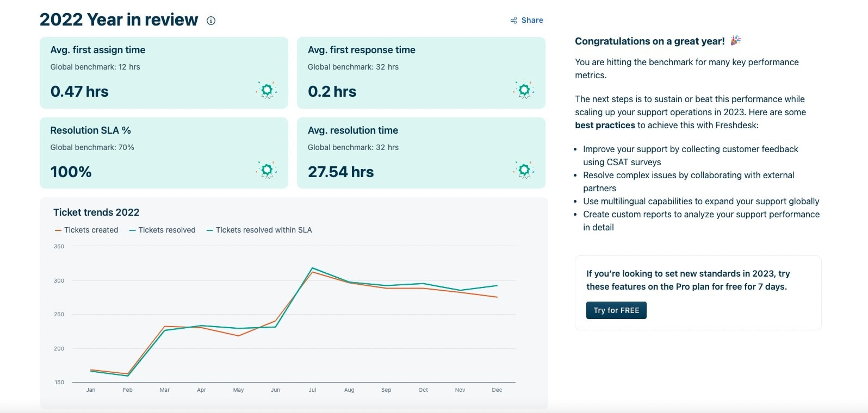Open the Avg. first assign time card
The height and width of the screenshot is (413, 868).
[164, 73]
